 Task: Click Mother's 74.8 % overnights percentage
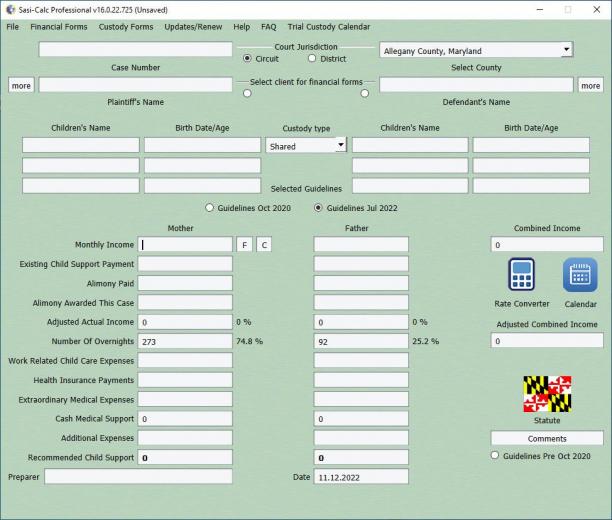249,341
